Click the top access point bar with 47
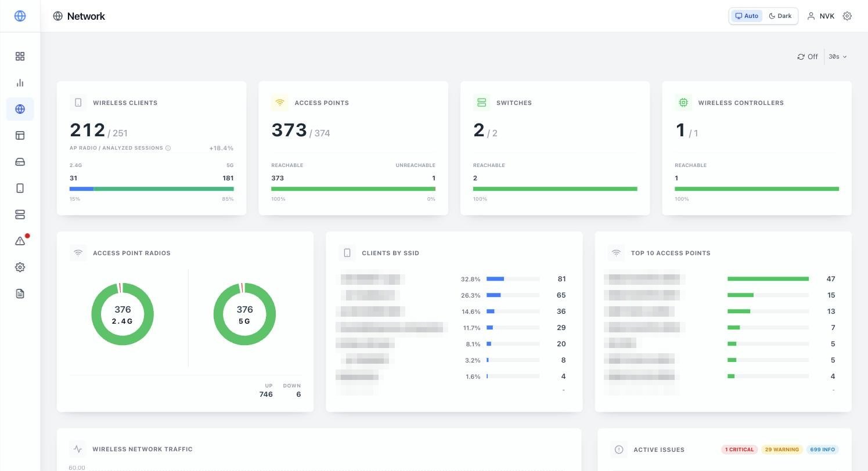The height and width of the screenshot is (471, 868). pos(768,279)
